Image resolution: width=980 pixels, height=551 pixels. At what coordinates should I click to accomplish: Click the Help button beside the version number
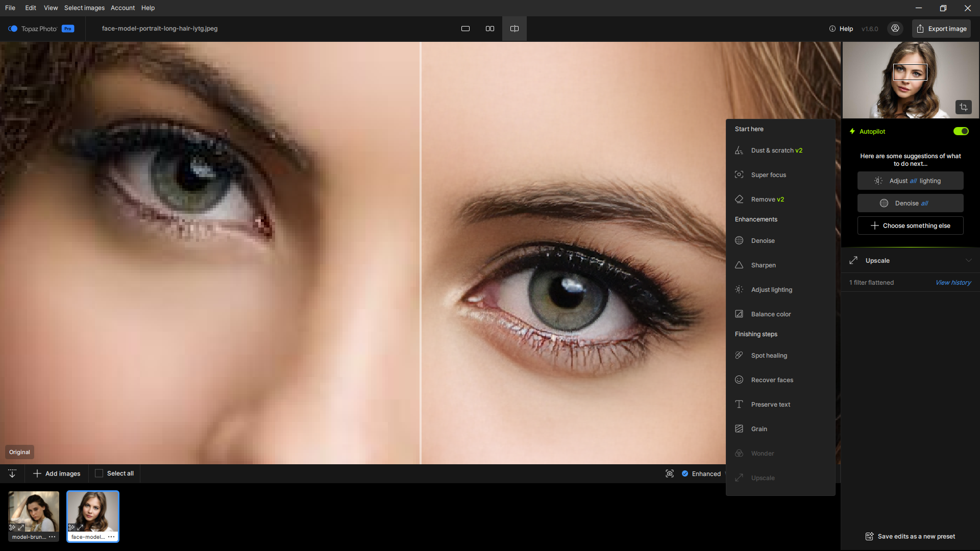[x=841, y=29]
